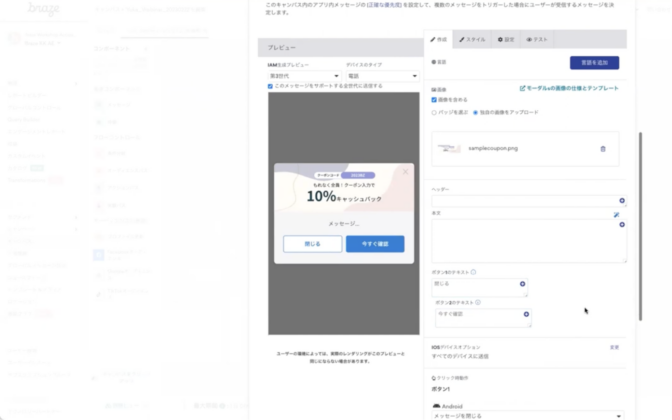Open the AI copywriting icon above 本文 field
Screen dimensions: 672x420
point(617,213)
